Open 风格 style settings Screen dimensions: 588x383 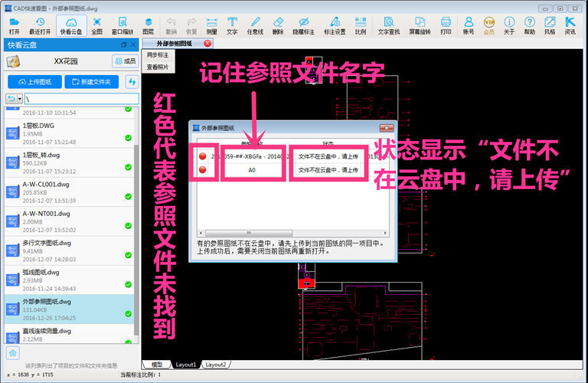(550, 26)
